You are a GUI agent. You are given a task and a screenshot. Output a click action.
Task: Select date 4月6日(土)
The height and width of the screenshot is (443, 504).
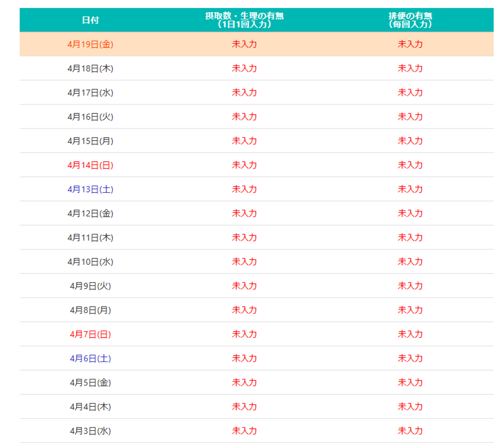pos(90,359)
